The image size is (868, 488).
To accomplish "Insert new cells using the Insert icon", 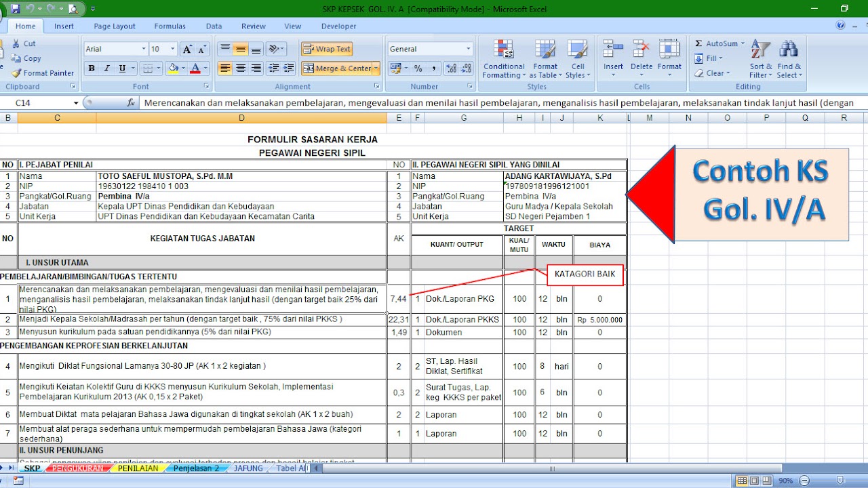I will [612, 58].
